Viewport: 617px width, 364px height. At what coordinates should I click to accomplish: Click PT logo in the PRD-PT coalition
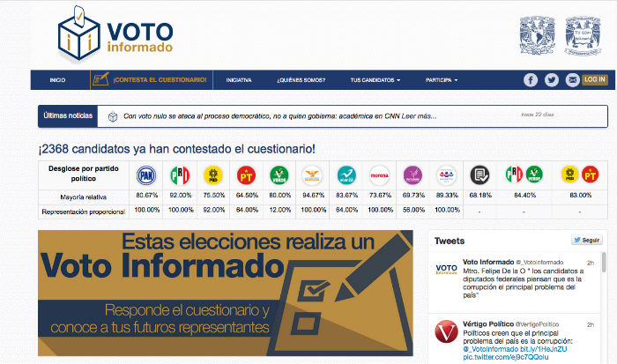point(591,175)
